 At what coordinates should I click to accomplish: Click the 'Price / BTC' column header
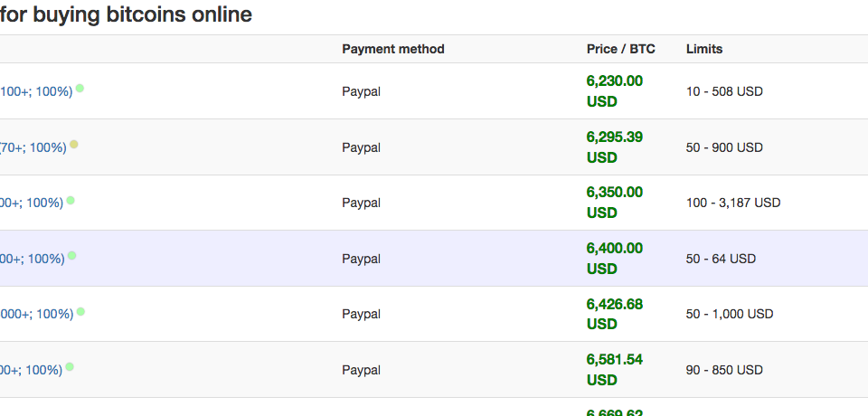click(620, 50)
